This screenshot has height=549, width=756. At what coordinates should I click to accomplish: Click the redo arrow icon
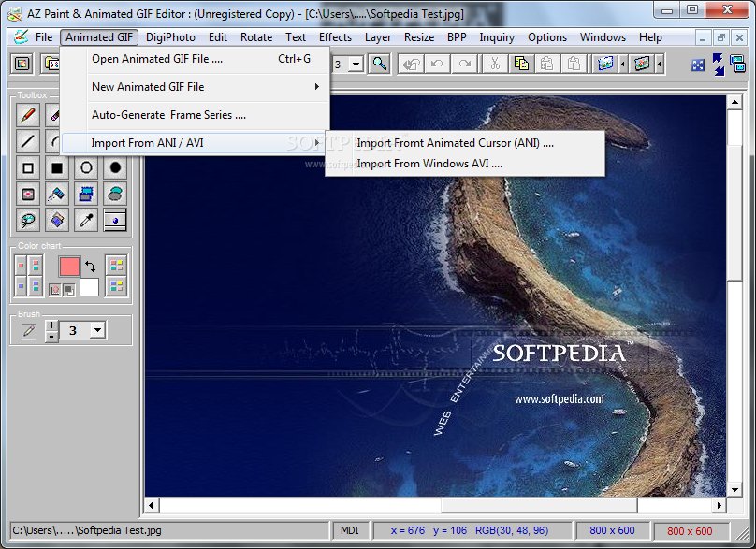[464, 64]
